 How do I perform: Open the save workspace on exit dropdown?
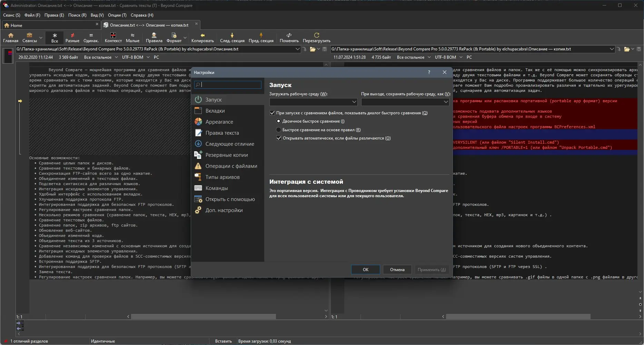click(x=446, y=102)
